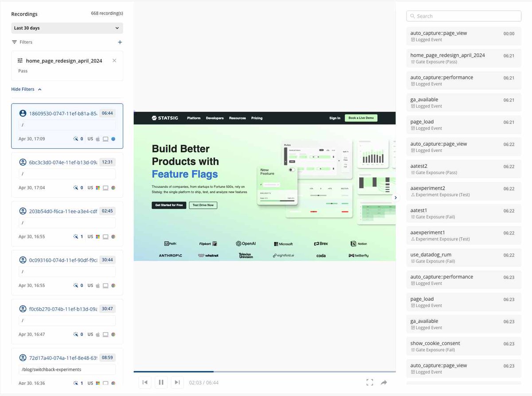Click the click-count icon on the Apr 30, 17:09 recording
Viewport: 532px width, 396px height.
[x=75, y=139]
